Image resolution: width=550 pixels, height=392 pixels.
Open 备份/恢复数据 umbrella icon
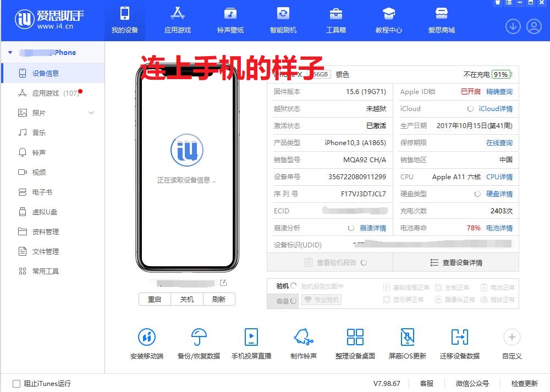pyautogui.click(x=199, y=338)
